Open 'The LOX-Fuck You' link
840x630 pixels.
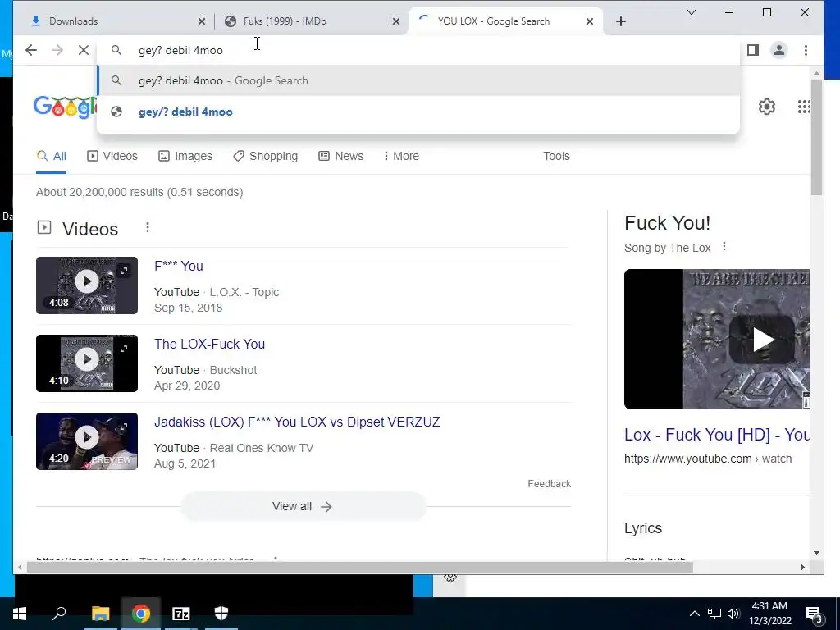209,344
